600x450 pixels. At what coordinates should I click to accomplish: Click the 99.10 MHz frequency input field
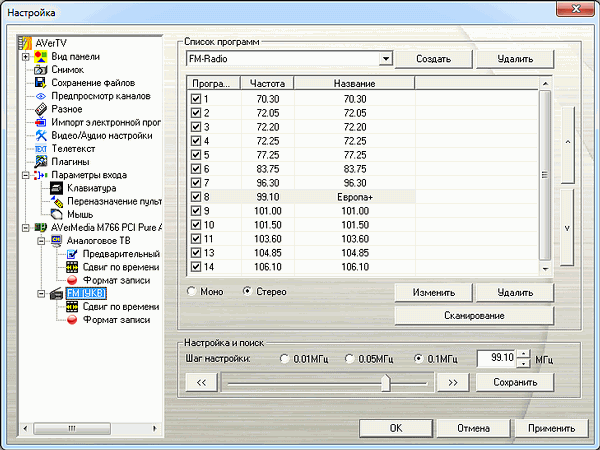click(494, 359)
